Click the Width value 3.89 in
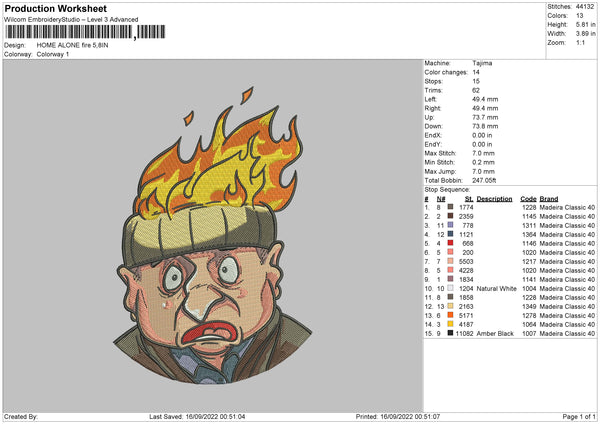The height and width of the screenshot is (424, 600). 585,34
